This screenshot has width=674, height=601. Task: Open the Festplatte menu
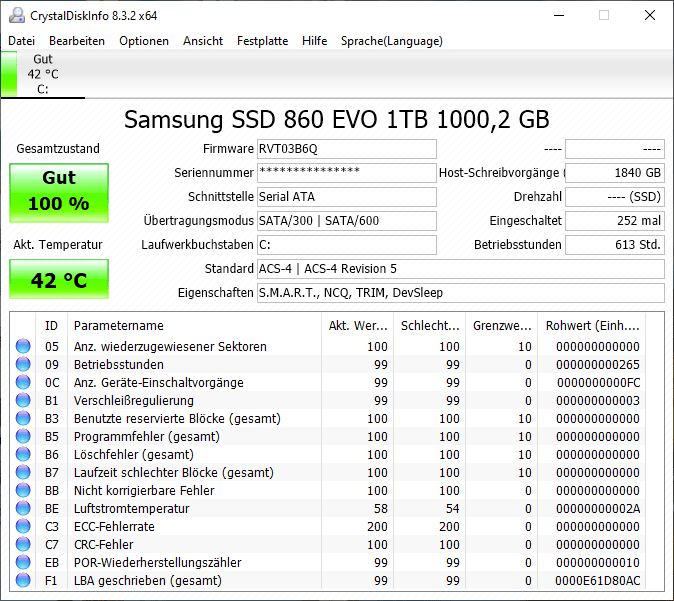263,41
